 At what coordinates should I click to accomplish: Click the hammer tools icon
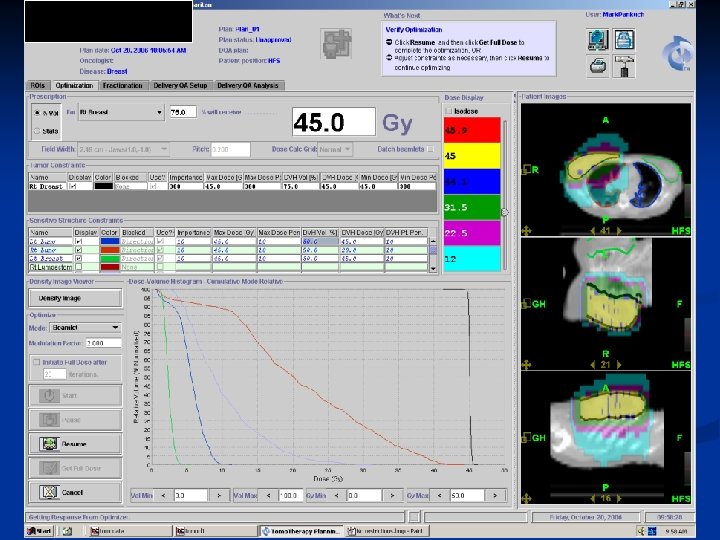625,67
